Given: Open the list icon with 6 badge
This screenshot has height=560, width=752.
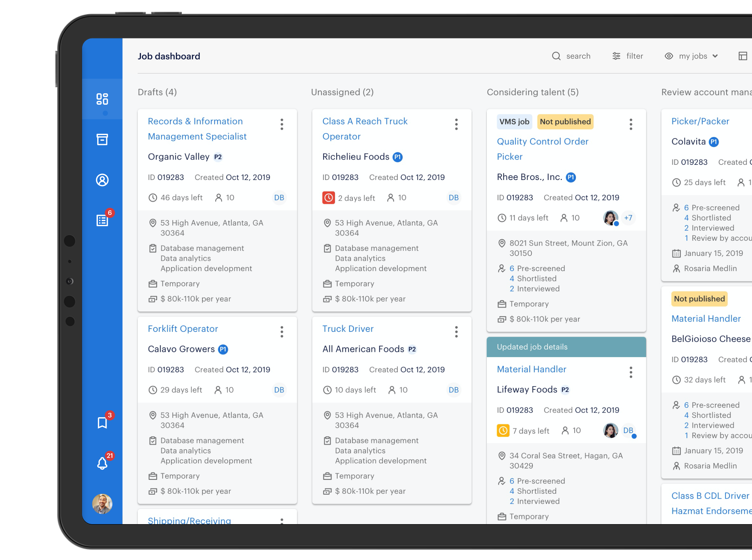Looking at the screenshot, I should point(102,220).
